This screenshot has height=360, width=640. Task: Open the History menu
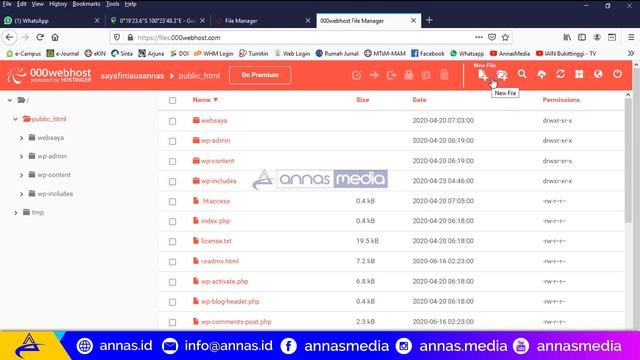click(58, 4)
